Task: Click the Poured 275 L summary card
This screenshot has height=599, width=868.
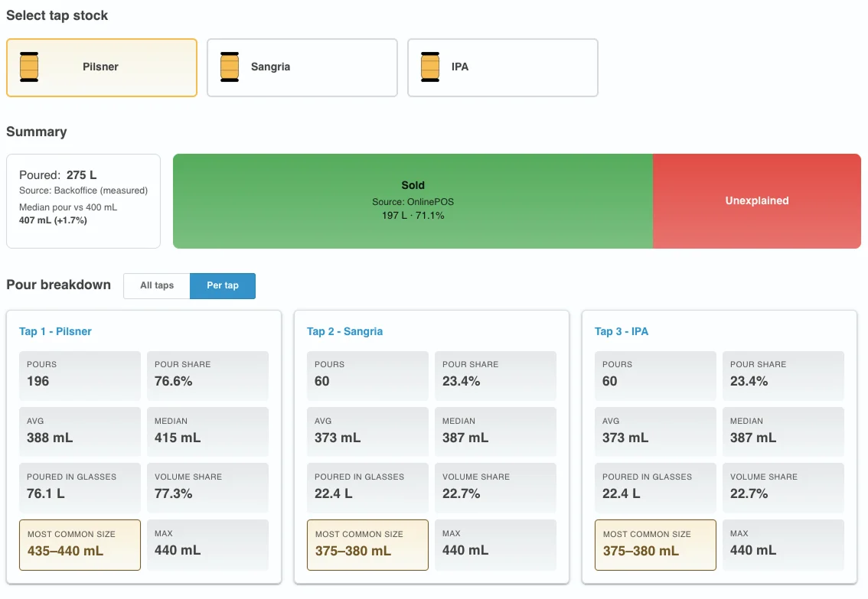Action: (83, 200)
